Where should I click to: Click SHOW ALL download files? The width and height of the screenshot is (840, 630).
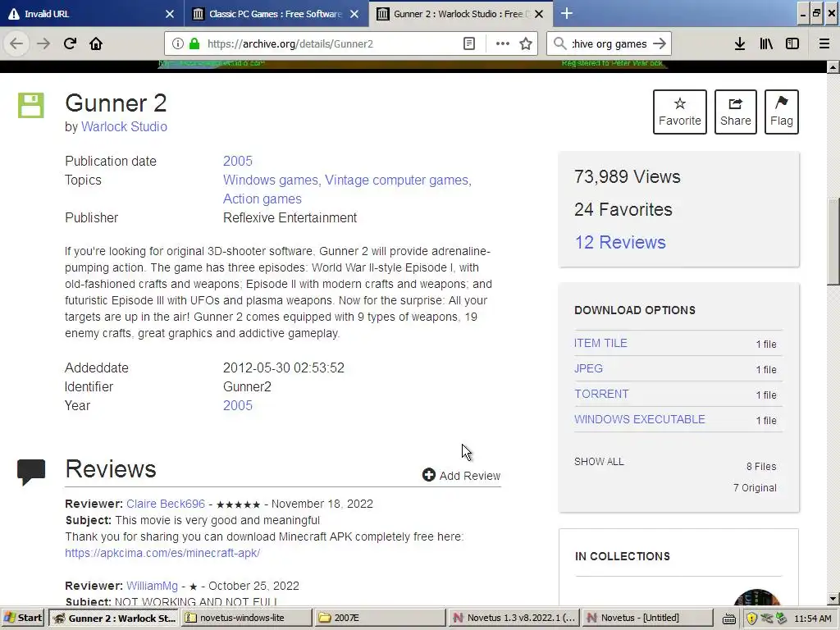(x=599, y=462)
